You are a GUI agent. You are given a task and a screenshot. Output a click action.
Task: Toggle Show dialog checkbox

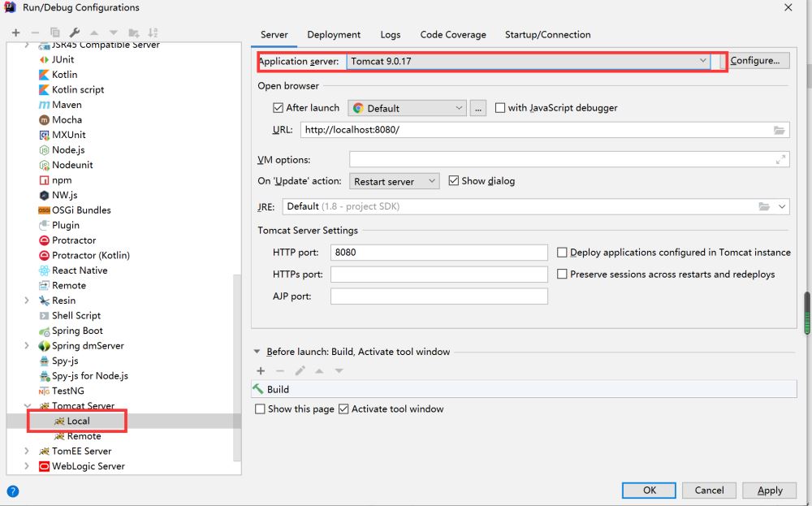[x=454, y=181]
